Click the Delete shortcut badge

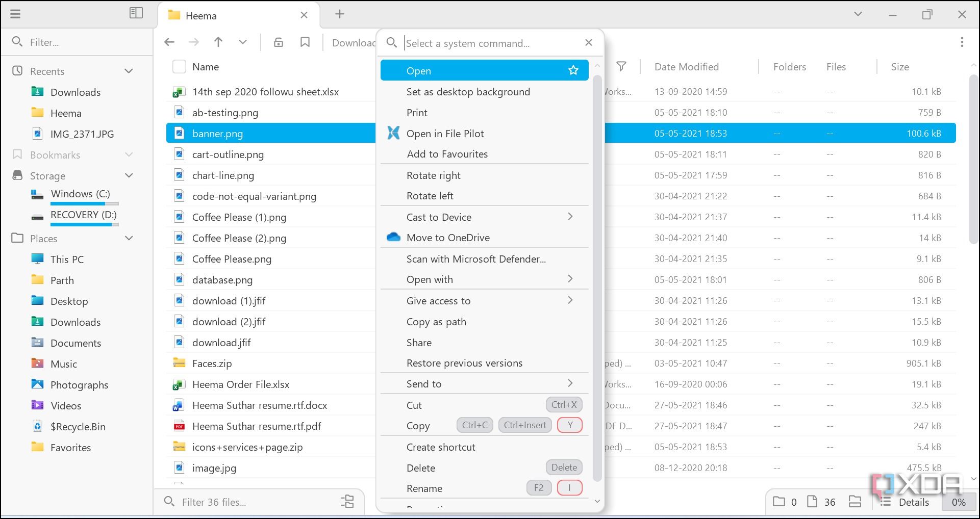[x=564, y=468]
